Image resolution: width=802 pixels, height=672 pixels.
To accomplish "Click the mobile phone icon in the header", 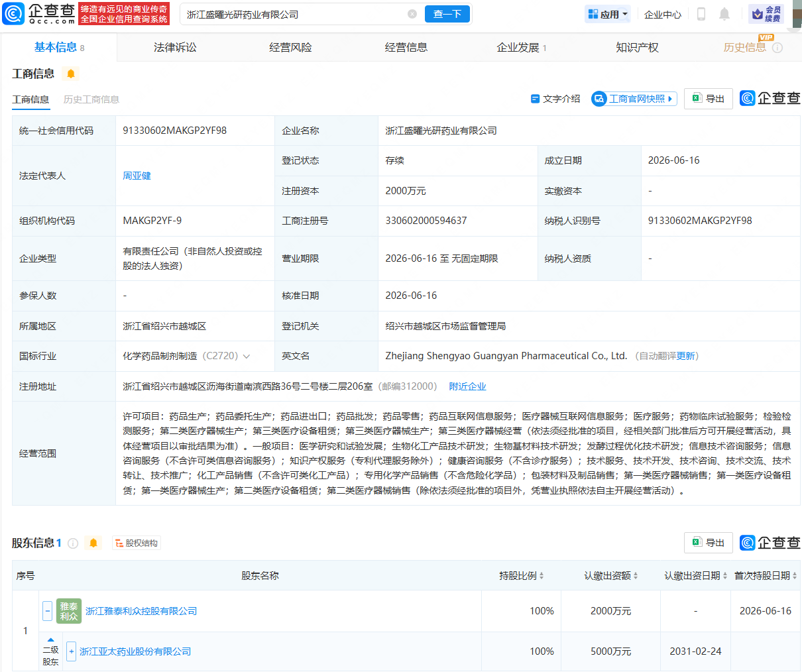I will pyautogui.click(x=701, y=14).
